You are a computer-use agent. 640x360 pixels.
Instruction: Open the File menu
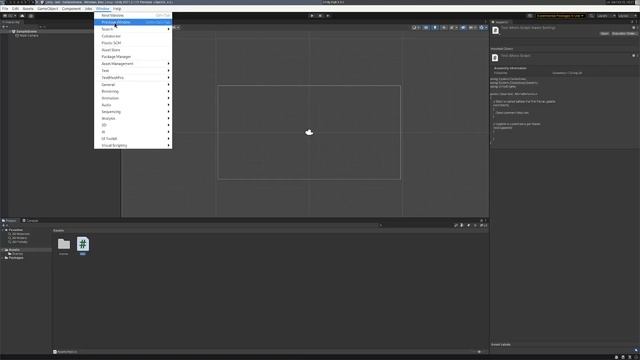coord(5,9)
